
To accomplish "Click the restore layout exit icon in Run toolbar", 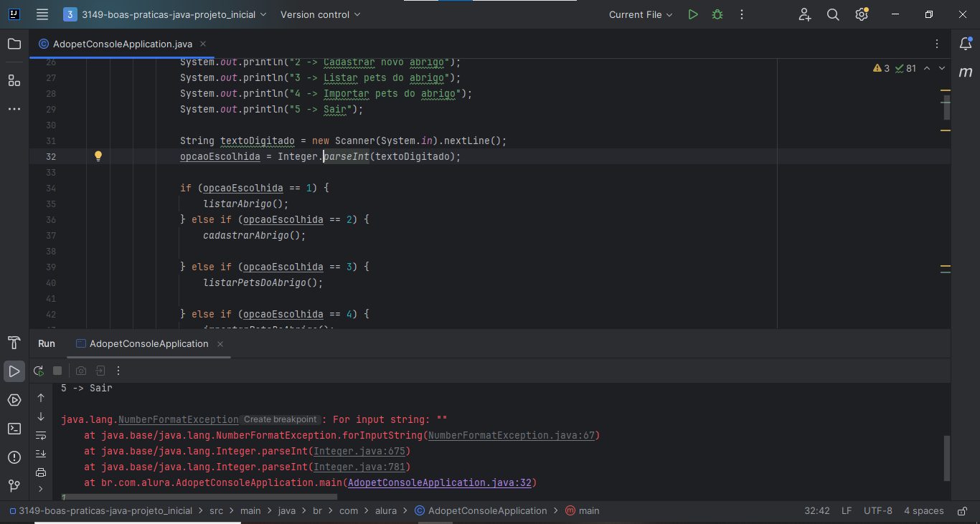I will point(100,371).
